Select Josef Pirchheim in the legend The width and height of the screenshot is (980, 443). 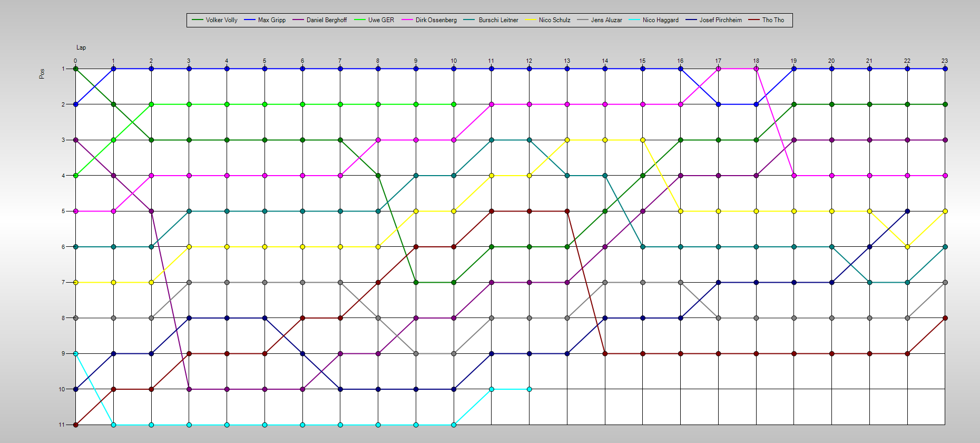[720, 20]
